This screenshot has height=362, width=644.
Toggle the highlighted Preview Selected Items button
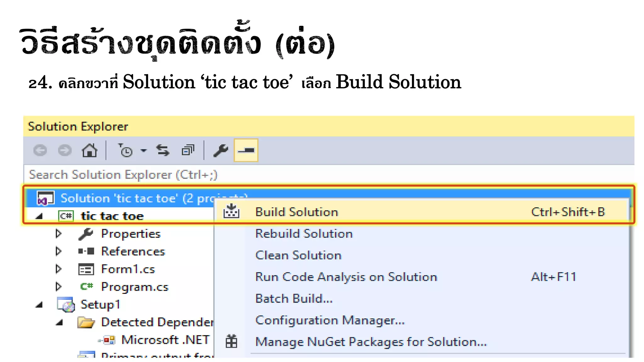pyautogui.click(x=246, y=151)
